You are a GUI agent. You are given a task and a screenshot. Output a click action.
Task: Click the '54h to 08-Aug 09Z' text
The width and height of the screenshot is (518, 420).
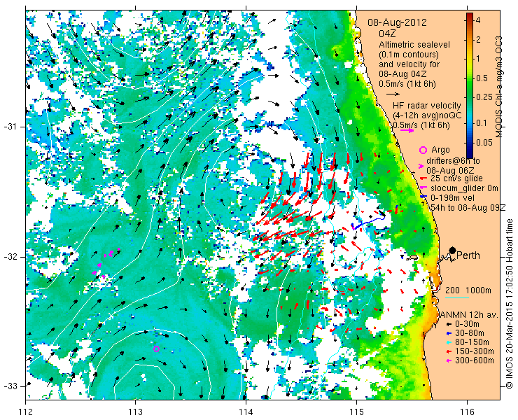(468, 207)
